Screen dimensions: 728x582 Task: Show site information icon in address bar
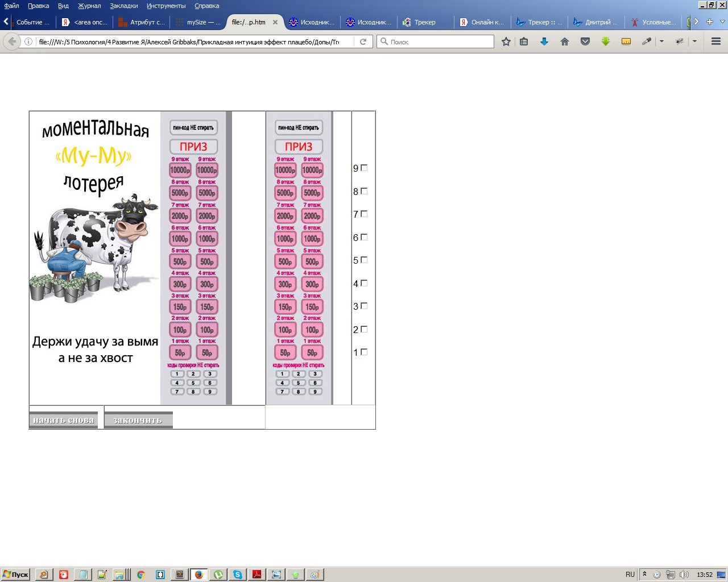click(28, 41)
